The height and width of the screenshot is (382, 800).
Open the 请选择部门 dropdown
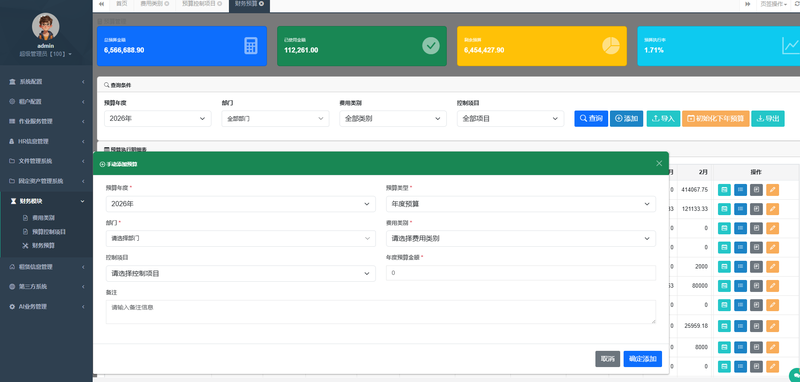coord(240,238)
